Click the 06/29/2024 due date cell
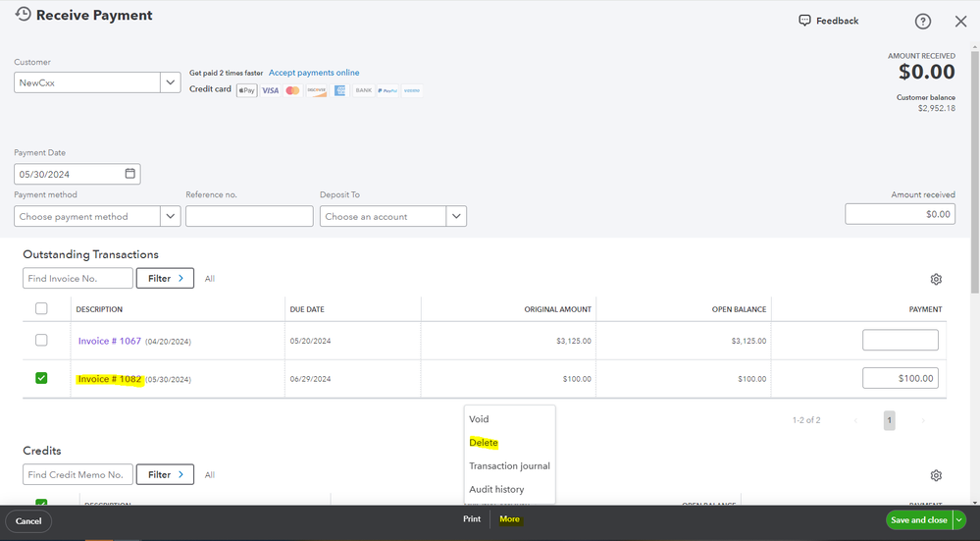This screenshot has height=541, width=980. pos(310,379)
